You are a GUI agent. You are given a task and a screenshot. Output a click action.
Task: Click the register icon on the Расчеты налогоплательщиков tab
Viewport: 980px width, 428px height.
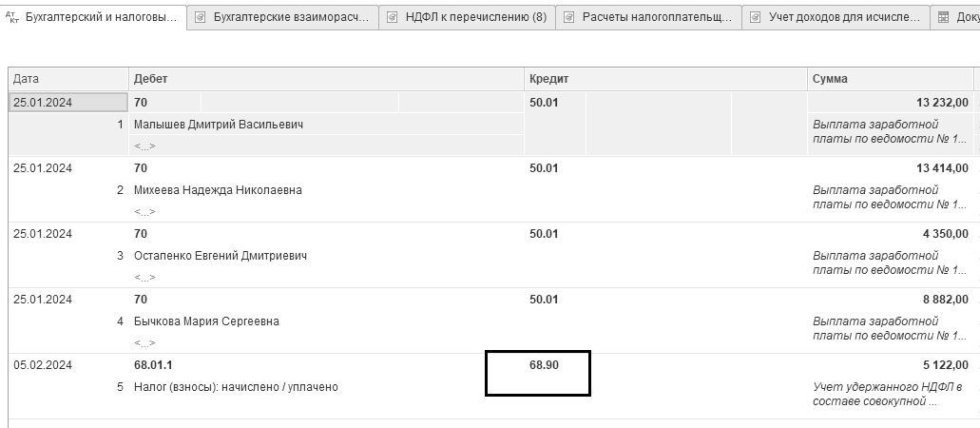tap(568, 17)
